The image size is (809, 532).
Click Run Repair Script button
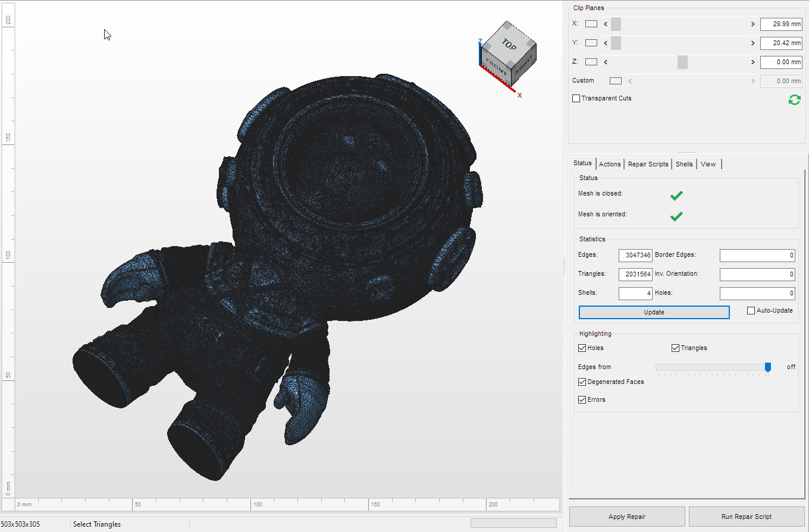(x=747, y=517)
